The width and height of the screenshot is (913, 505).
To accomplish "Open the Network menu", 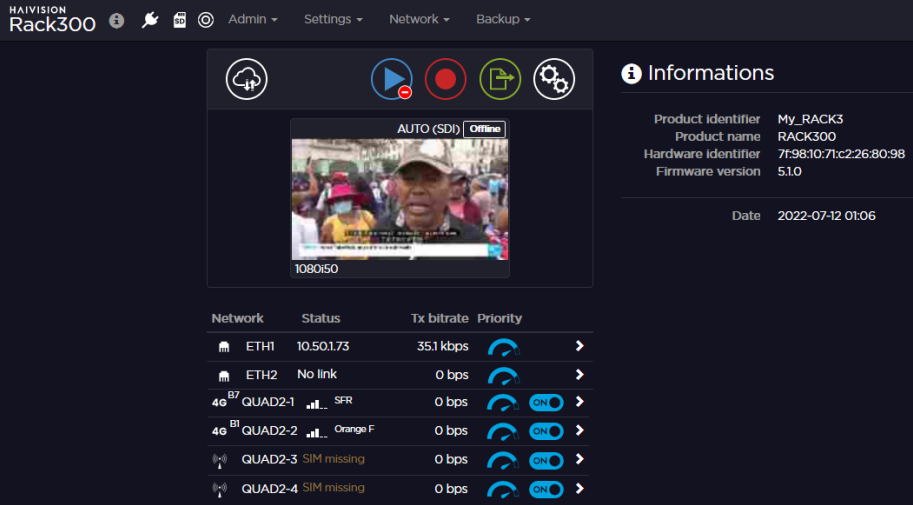I will tap(419, 19).
